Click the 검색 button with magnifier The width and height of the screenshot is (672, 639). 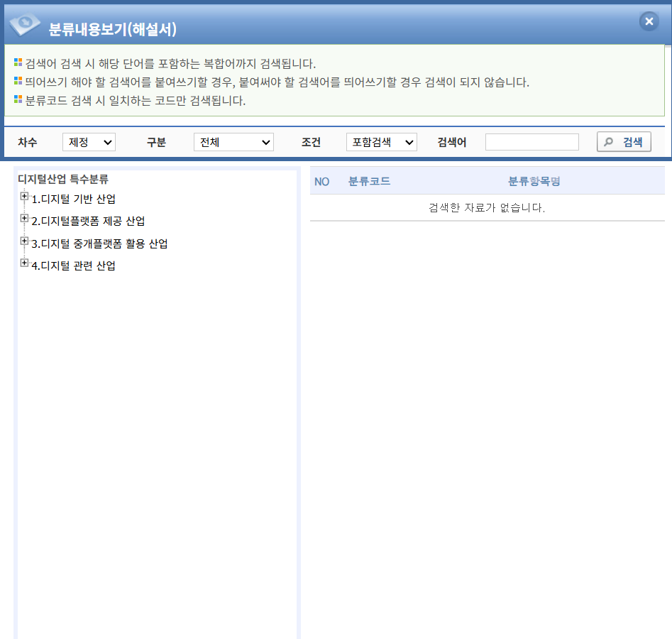click(x=624, y=142)
